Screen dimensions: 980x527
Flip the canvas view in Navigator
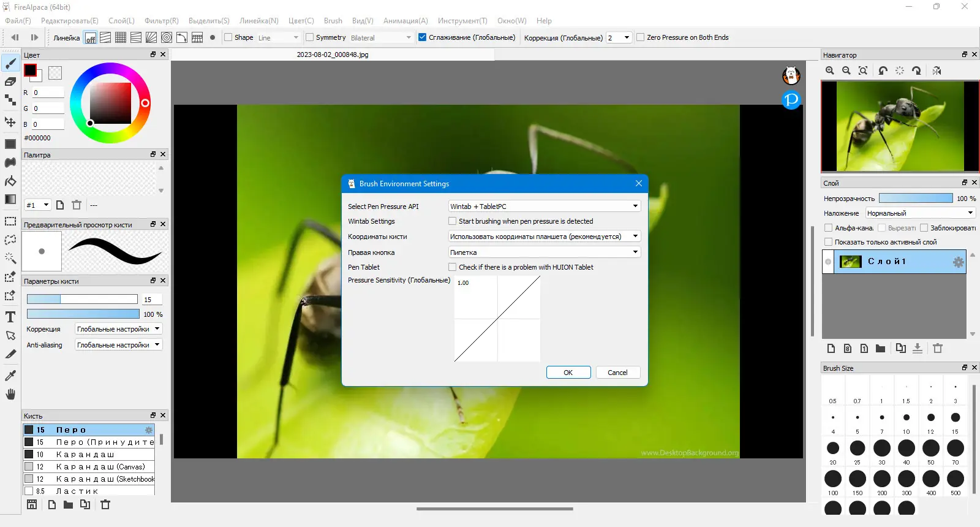(x=937, y=71)
